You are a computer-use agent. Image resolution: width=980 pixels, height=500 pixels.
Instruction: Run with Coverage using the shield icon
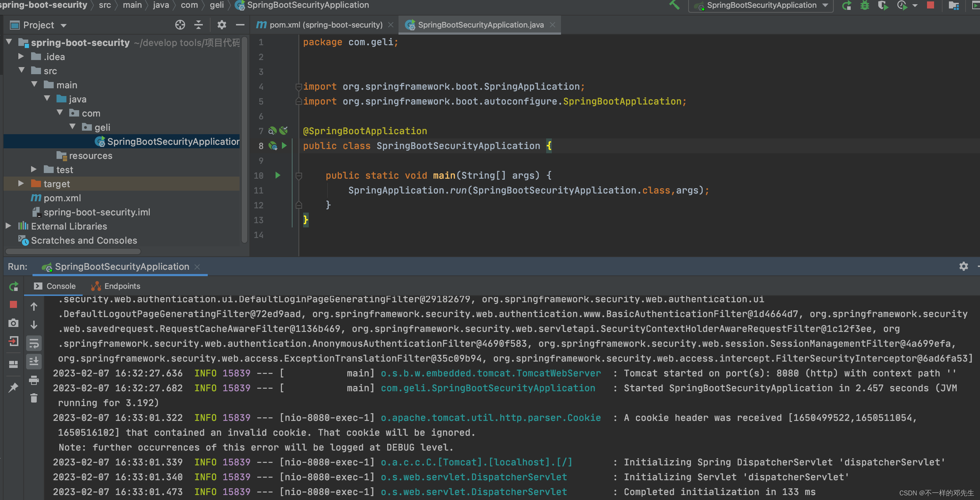[x=883, y=5]
